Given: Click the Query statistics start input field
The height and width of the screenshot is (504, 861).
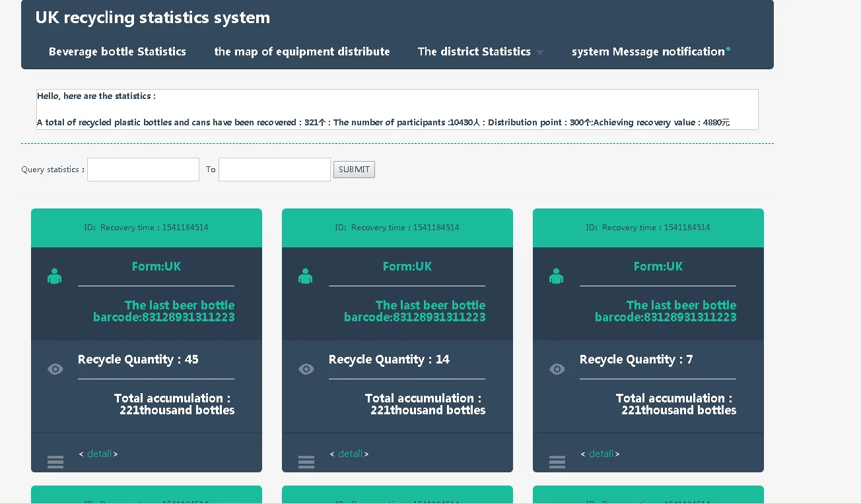Looking at the screenshot, I should [143, 170].
